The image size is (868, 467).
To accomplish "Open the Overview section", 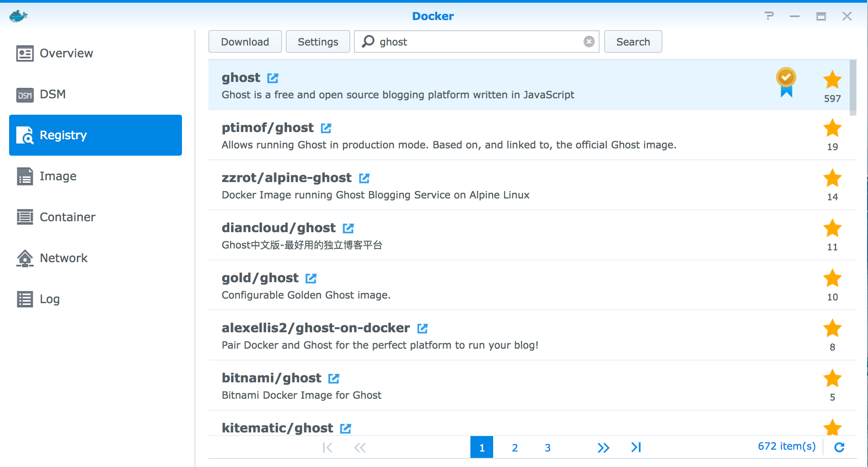I will pos(96,53).
